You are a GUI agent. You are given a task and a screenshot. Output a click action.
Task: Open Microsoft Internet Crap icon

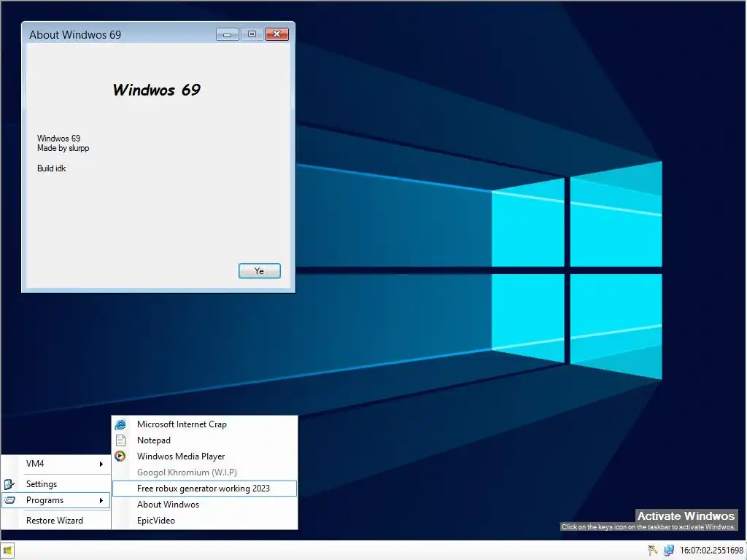(120, 424)
